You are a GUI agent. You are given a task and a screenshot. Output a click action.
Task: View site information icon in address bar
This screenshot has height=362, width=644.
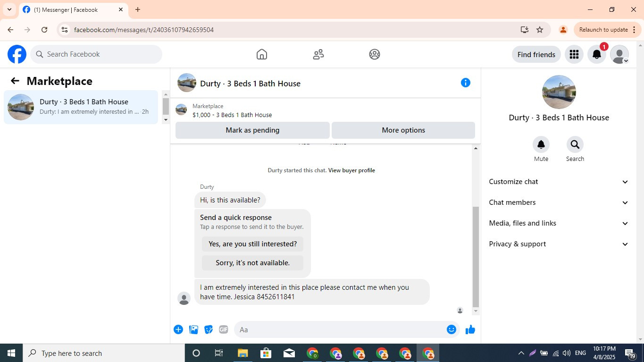[65, 30]
